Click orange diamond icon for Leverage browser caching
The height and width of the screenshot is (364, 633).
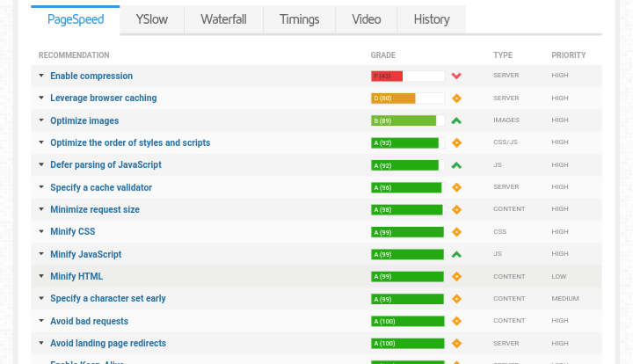click(456, 98)
